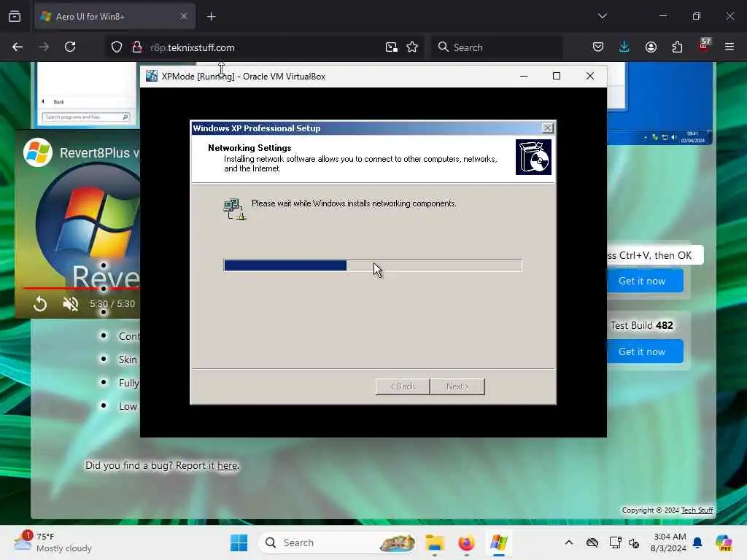Image resolution: width=747 pixels, height=560 pixels.
Task: Open the Windows Start button
Action: tap(239, 542)
